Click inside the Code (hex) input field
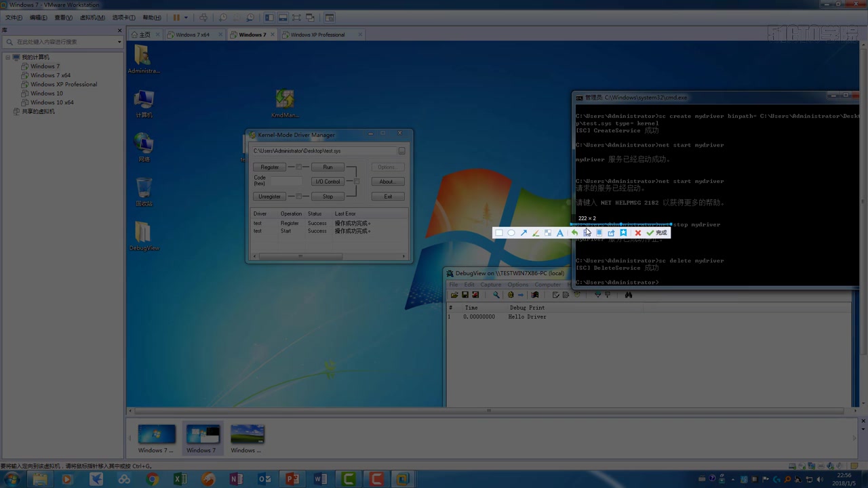This screenshot has height=488, width=868. 286,181
